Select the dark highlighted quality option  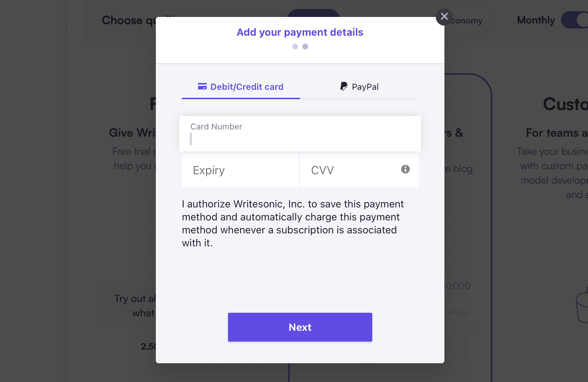(313, 13)
